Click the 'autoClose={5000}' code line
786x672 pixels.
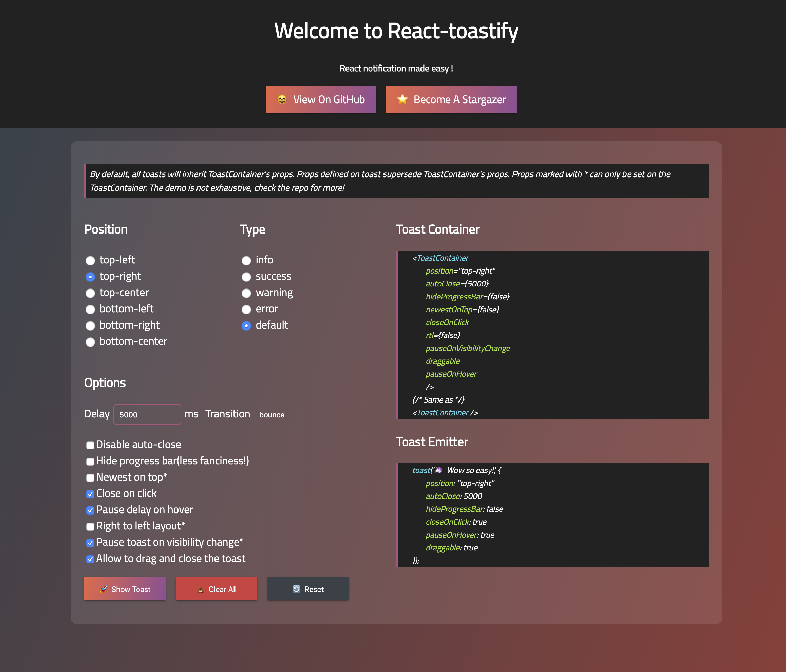[x=457, y=284]
